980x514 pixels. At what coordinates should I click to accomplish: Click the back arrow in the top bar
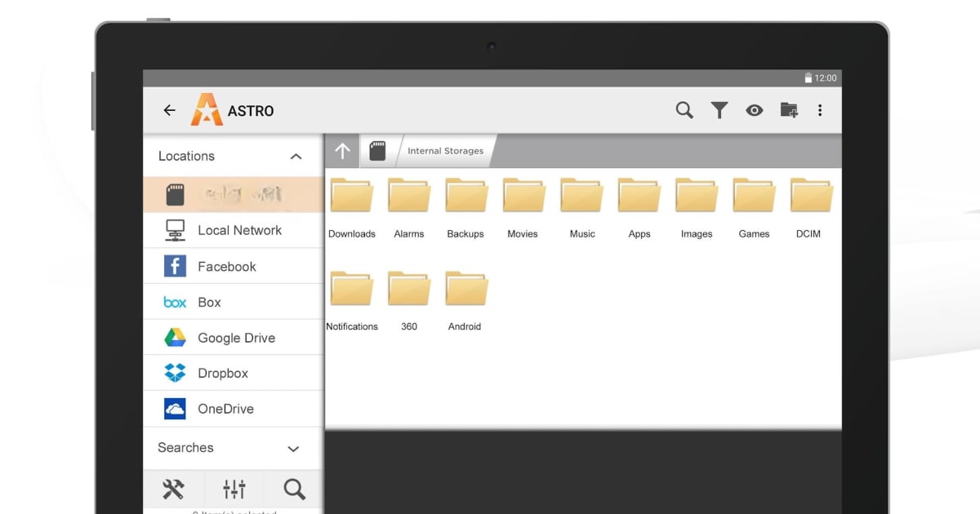[x=169, y=109]
